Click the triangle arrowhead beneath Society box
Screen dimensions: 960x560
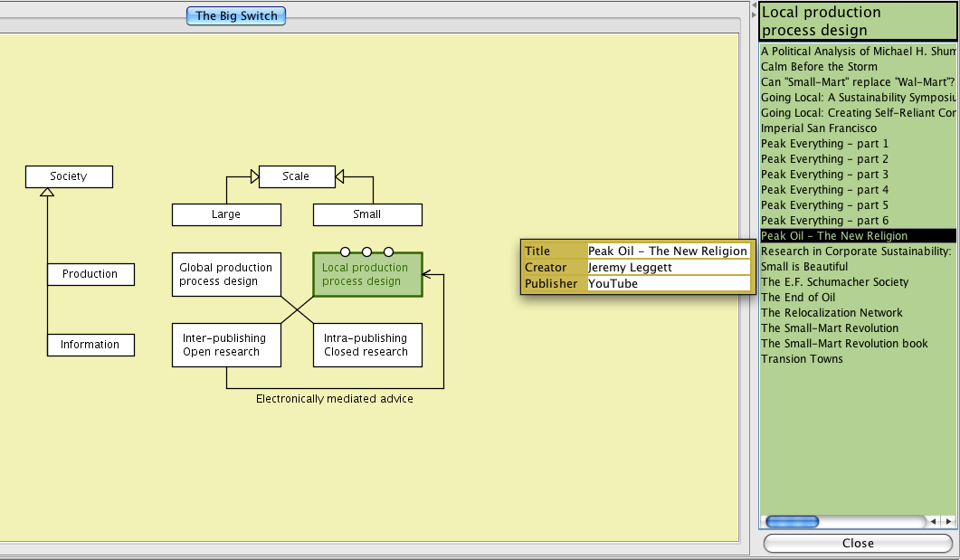click(47, 193)
